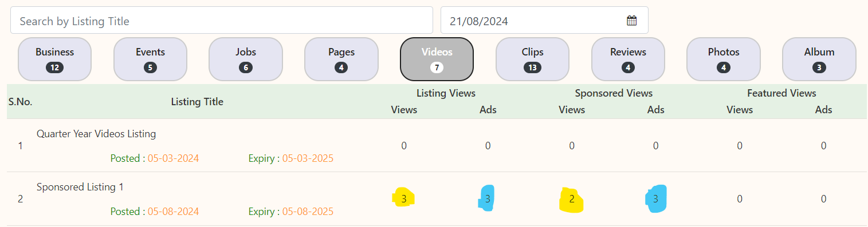Open the Album tab
Screen dimensions: 868x227
(x=819, y=59)
